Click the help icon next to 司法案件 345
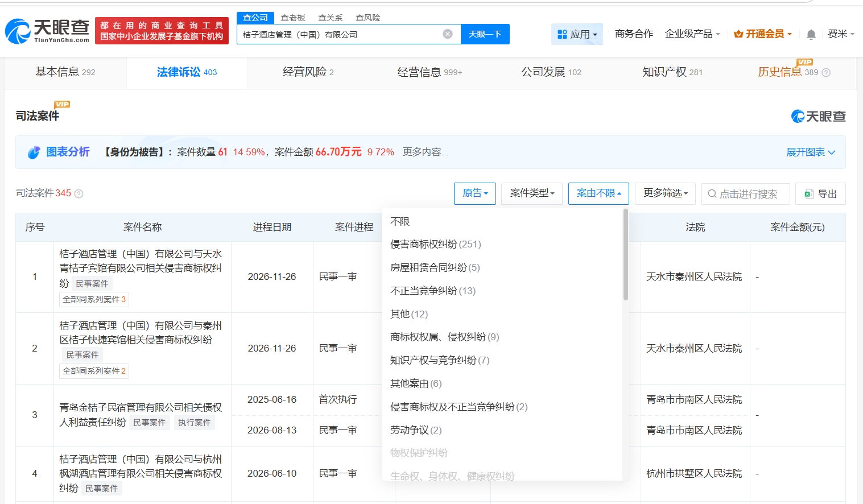 click(79, 194)
